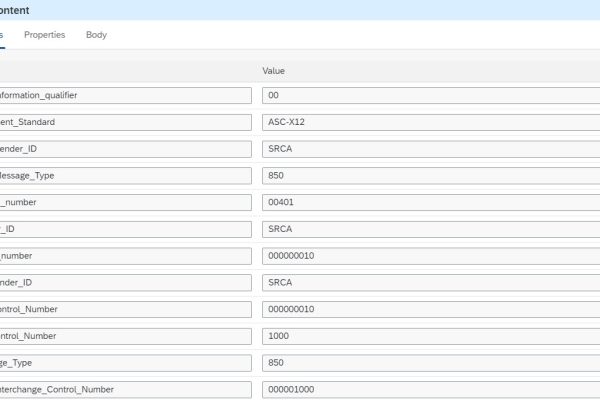Click the information_qualifier name field
Screen dimensions: 600x400
(125, 96)
